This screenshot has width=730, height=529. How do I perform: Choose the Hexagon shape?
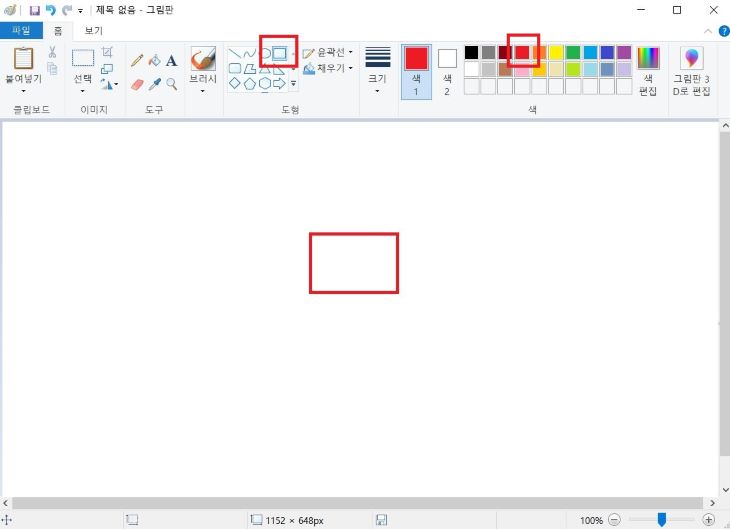[x=265, y=84]
